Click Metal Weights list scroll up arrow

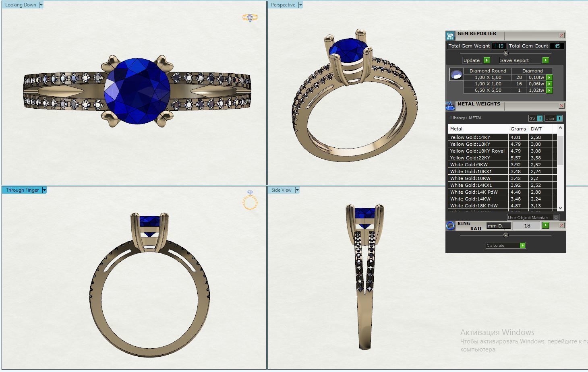(560, 128)
